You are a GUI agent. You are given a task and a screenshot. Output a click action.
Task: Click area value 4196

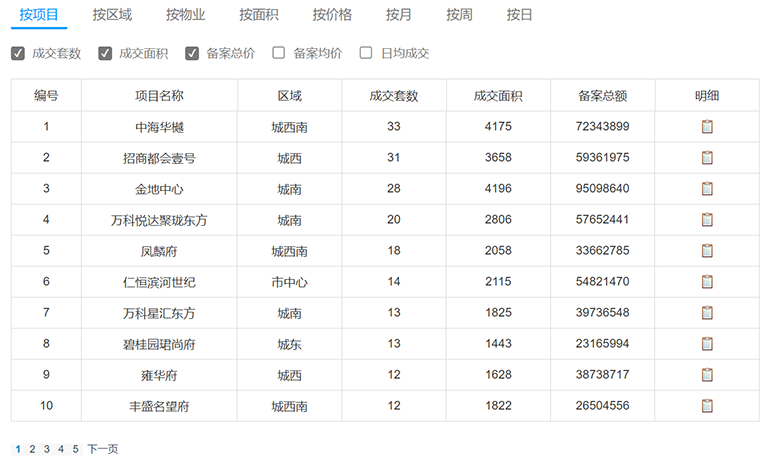coord(498,188)
